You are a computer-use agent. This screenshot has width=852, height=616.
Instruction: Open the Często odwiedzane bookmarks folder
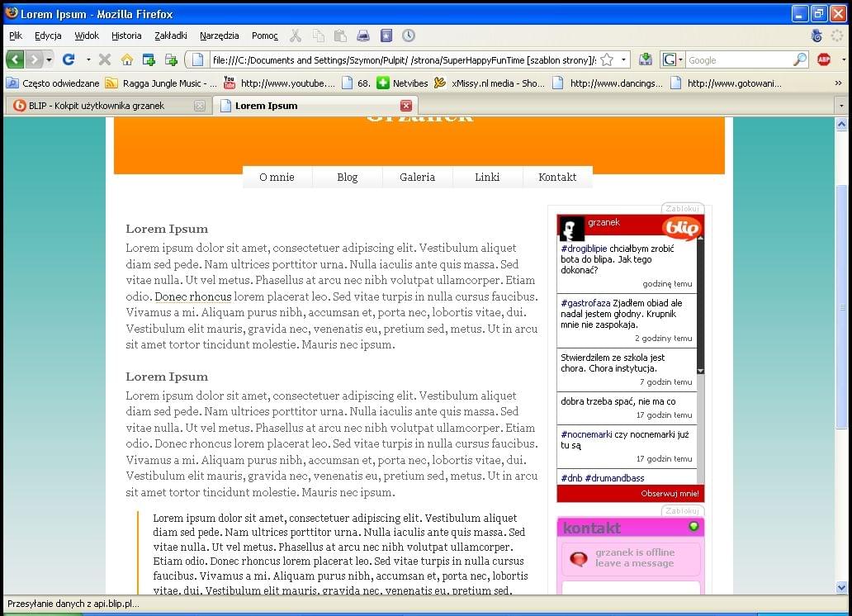(x=53, y=83)
